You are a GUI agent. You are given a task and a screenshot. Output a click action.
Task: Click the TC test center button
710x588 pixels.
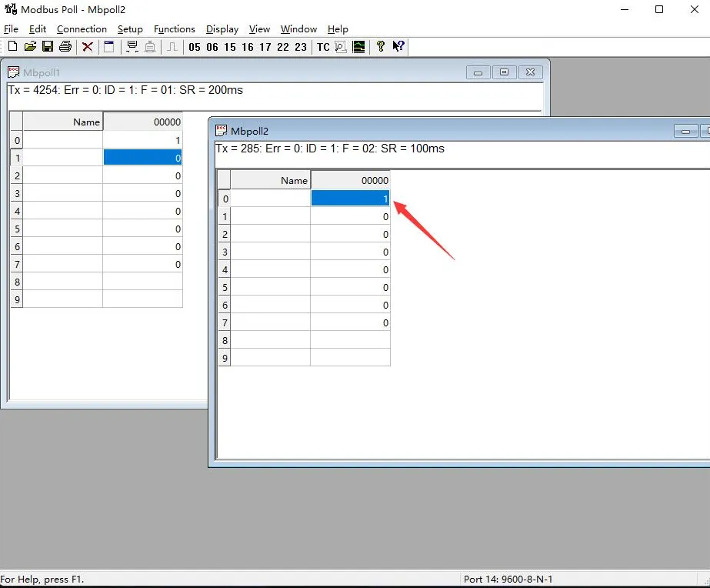pyautogui.click(x=323, y=47)
